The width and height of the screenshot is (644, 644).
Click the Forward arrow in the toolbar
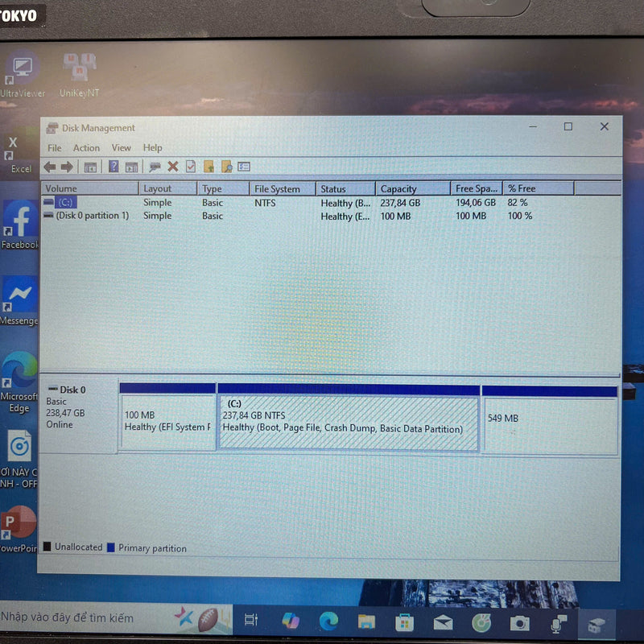tap(66, 167)
